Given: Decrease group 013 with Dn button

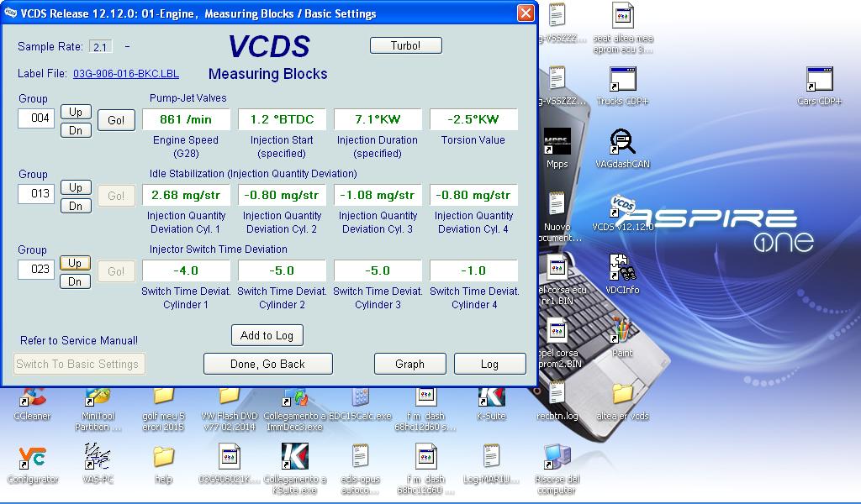Looking at the screenshot, I should tap(76, 206).
